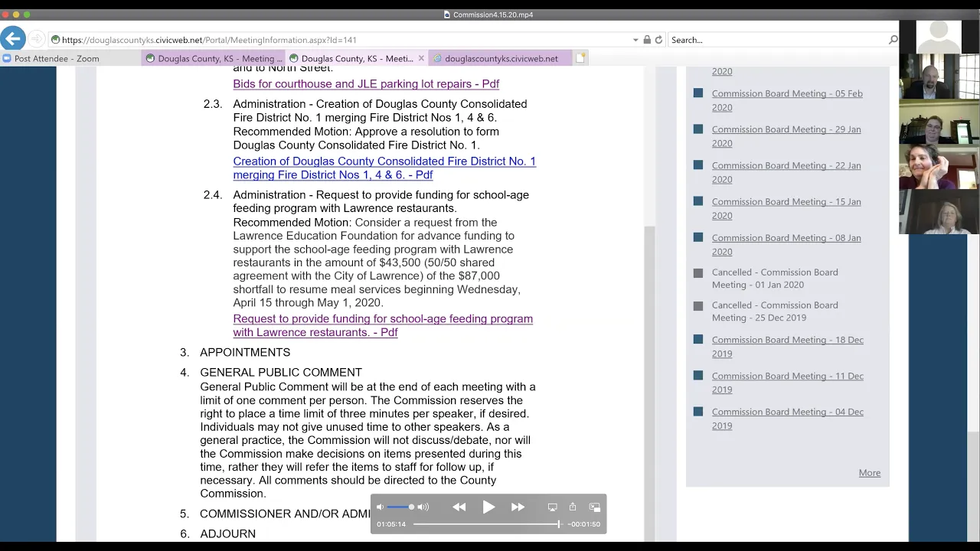Click the ADJOURN agenda item
Viewport: 980px width, 551px height.
click(x=227, y=533)
